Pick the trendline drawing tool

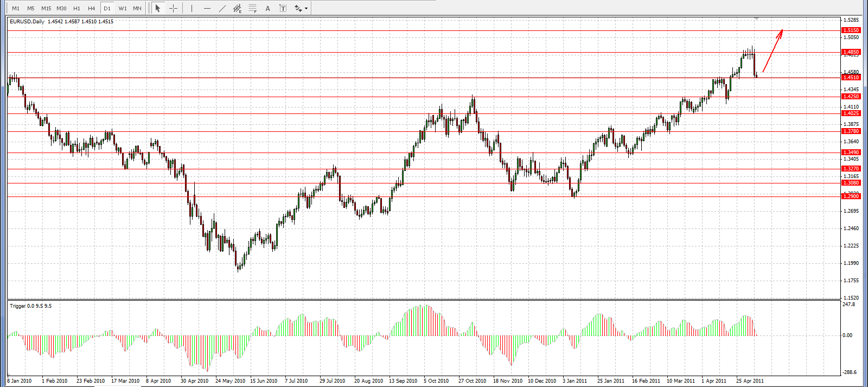tap(222, 8)
